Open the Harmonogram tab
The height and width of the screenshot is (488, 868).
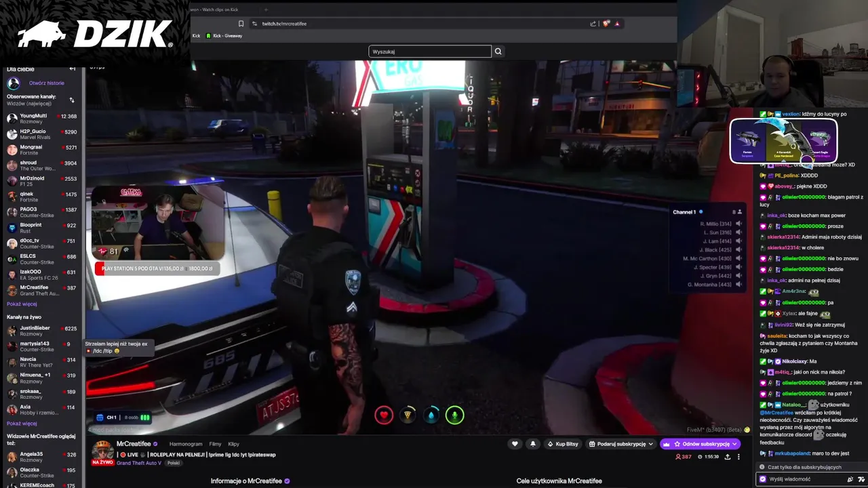point(186,444)
